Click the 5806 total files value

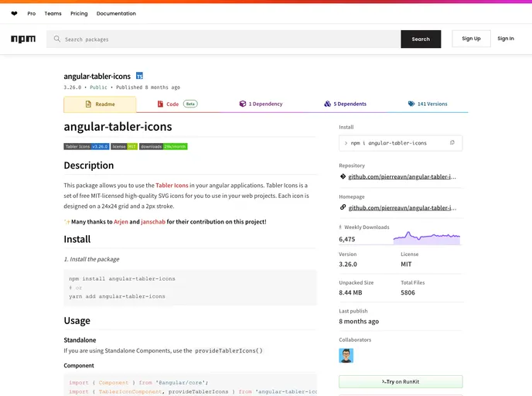[x=408, y=292]
